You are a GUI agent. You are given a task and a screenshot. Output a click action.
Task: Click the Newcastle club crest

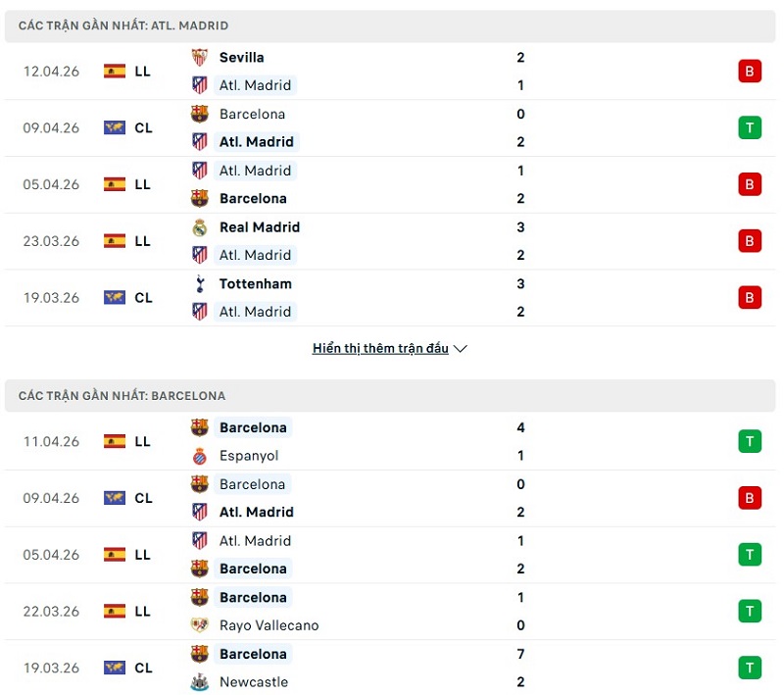[199, 681]
